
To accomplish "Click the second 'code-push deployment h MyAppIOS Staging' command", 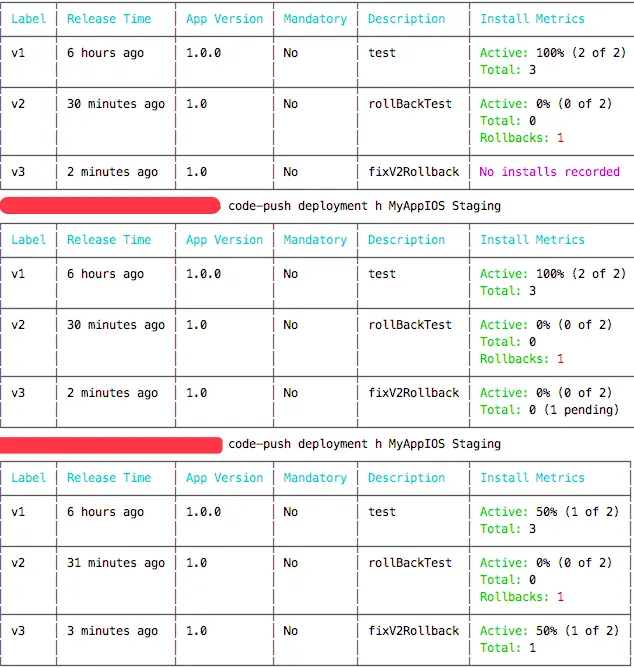I will (x=364, y=444).
